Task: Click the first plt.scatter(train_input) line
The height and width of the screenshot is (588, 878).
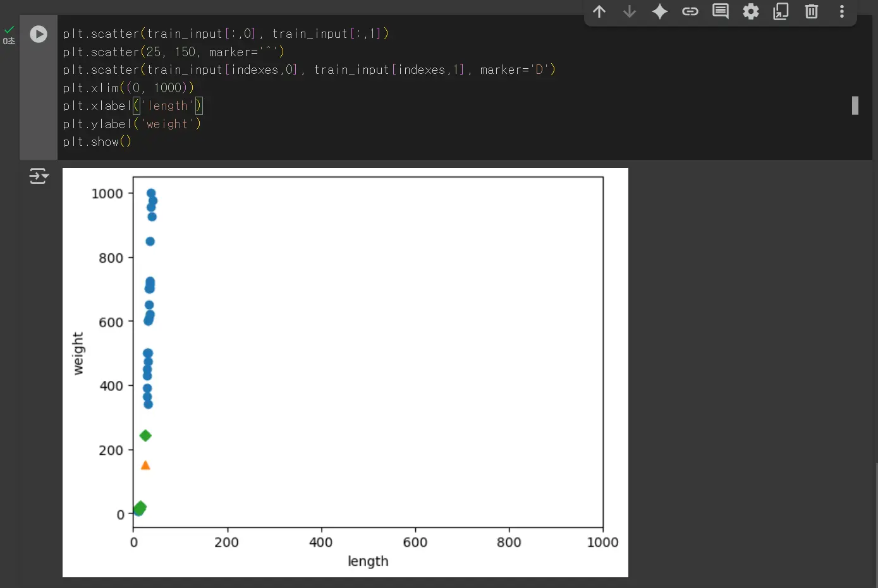Action: pyautogui.click(x=226, y=33)
